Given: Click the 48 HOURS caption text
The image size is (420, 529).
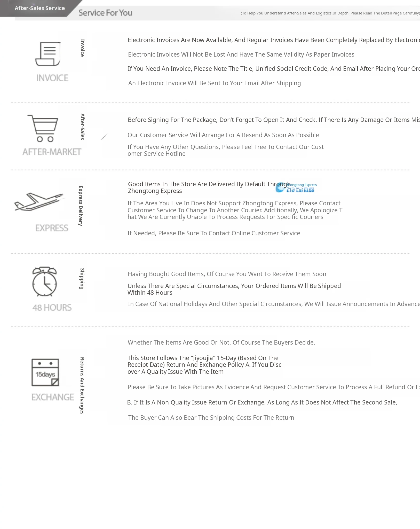Looking at the screenshot, I should (52, 308).
